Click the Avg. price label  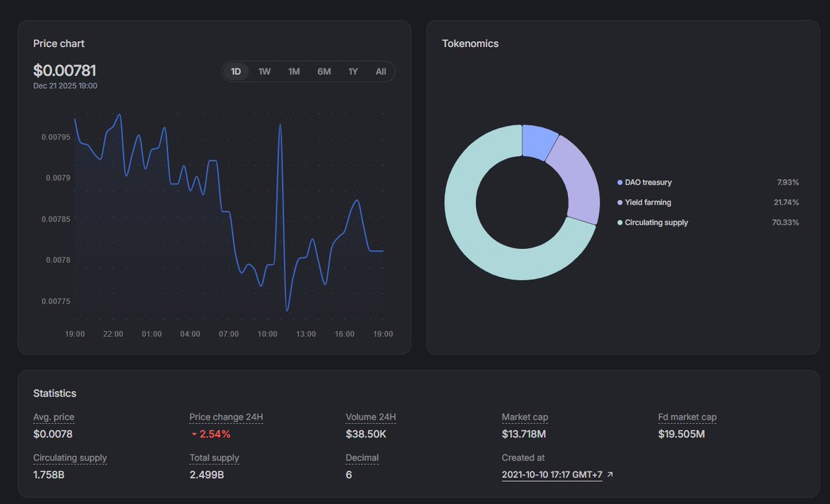(54, 418)
